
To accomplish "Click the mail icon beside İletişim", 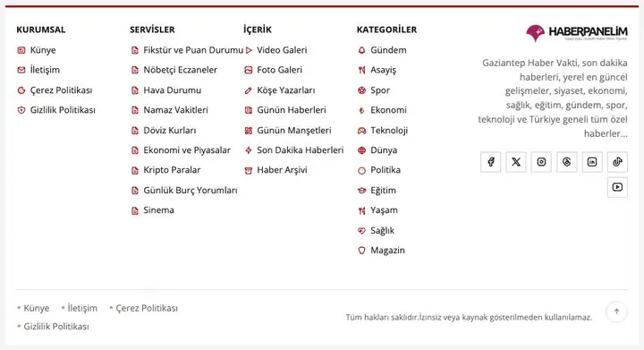I will [21, 70].
